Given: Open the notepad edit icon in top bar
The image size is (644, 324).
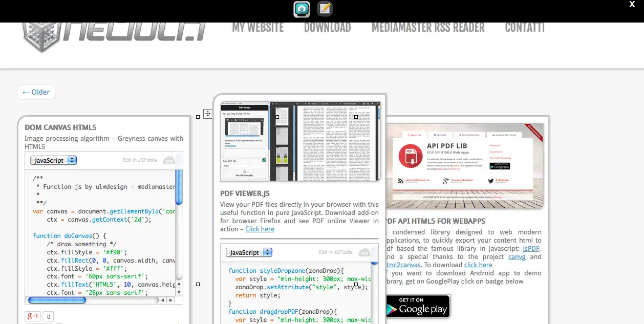Looking at the screenshot, I should click(x=325, y=9).
